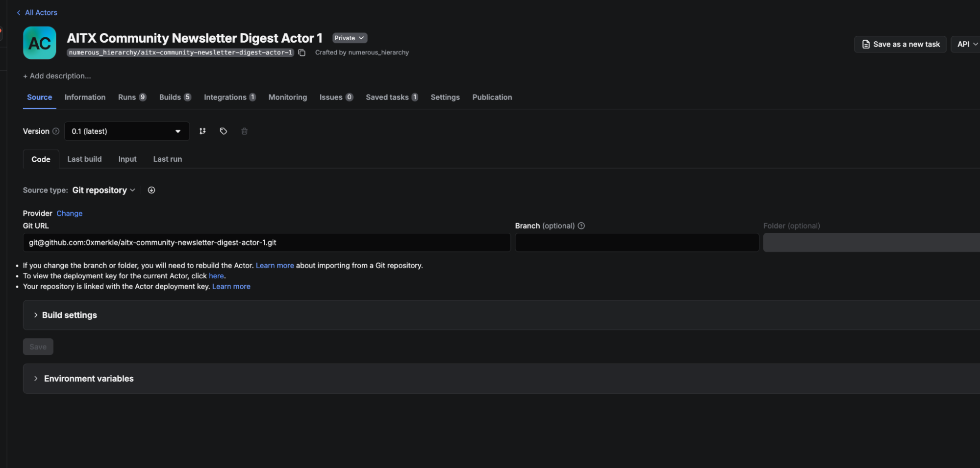Click Learn more about Actor deployment key
Image resolution: width=980 pixels, height=468 pixels.
click(231, 287)
